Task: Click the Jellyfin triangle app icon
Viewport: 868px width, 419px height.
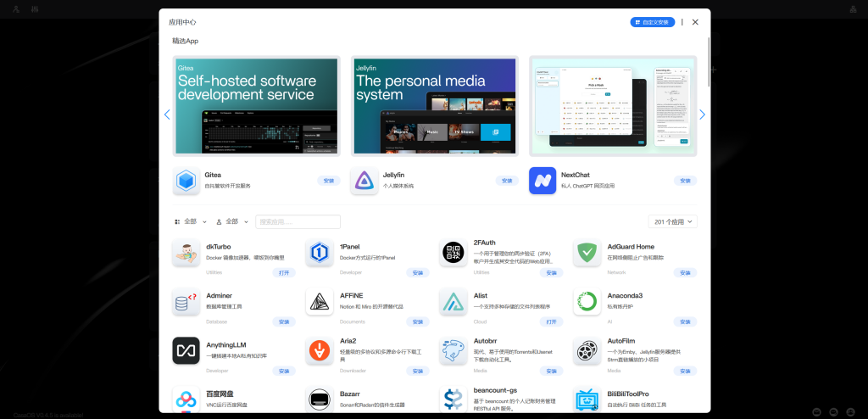Action: click(364, 181)
